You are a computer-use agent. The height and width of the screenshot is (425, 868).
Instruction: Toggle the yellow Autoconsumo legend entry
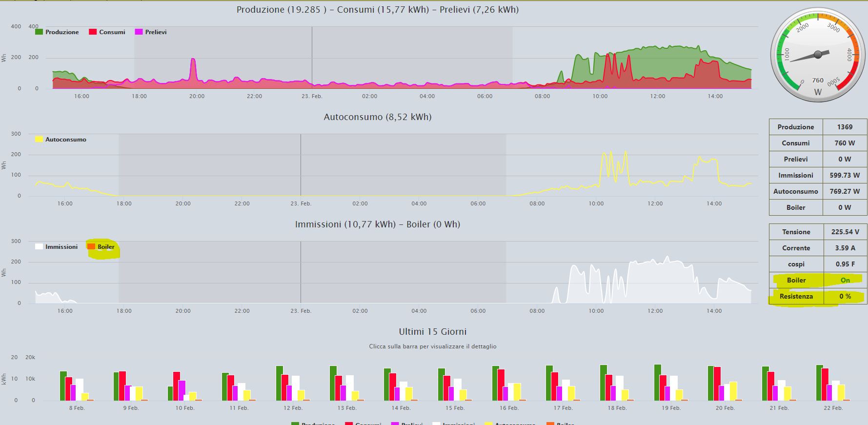[x=61, y=139]
